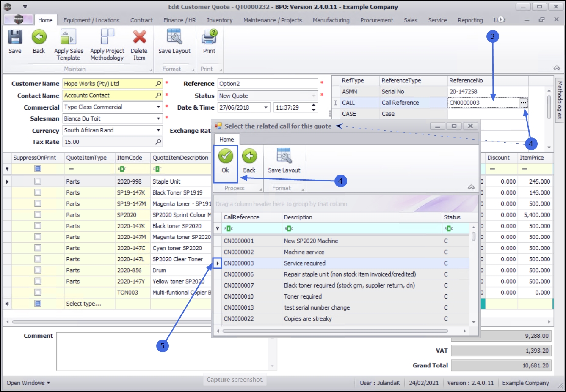Switch to the Contract tab
Image resolution: width=566 pixels, height=392 pixels.
[x=141, y=20]
